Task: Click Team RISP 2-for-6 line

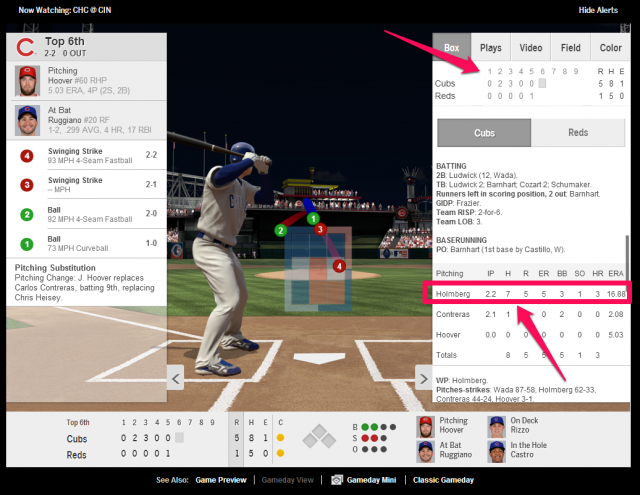Action: pyautogui.click(x=469, y=212)
